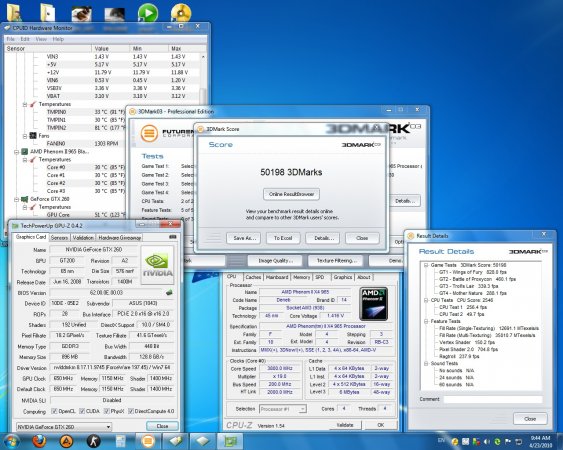Switch to the SPD tab in CPU-Z

click(x=320, y=277)
